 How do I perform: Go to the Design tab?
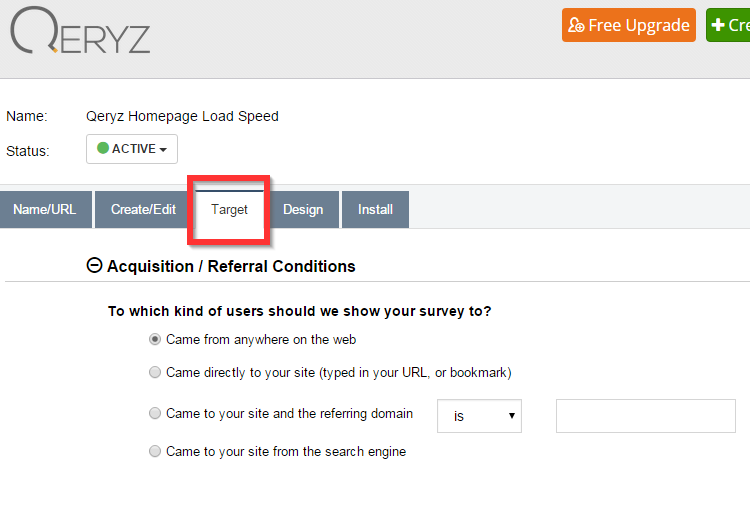point(303,210)
